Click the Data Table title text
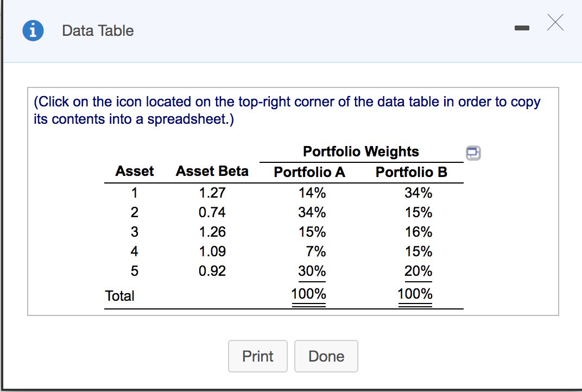Image resolution: width=582 pixels, height=392 pixels. pyautogui.click(x=98, y=30)
